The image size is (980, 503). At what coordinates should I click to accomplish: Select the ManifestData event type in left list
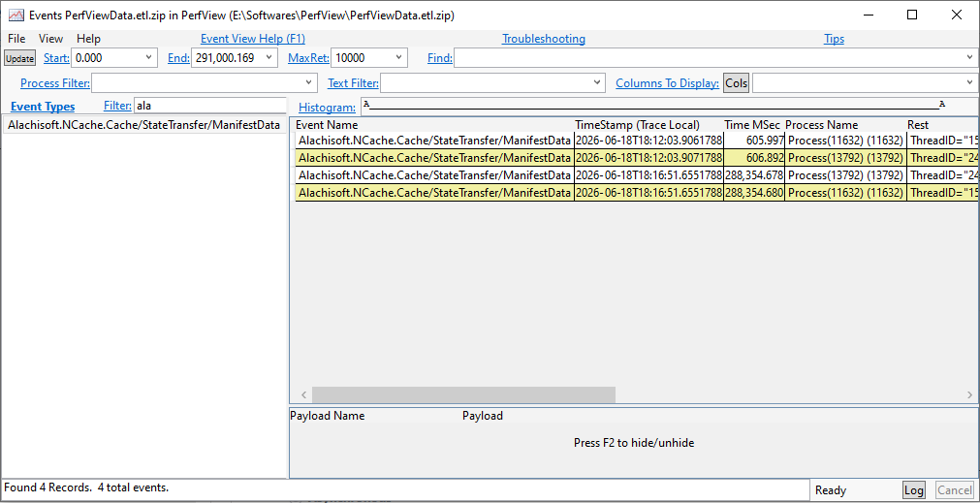tap(143, 125)
